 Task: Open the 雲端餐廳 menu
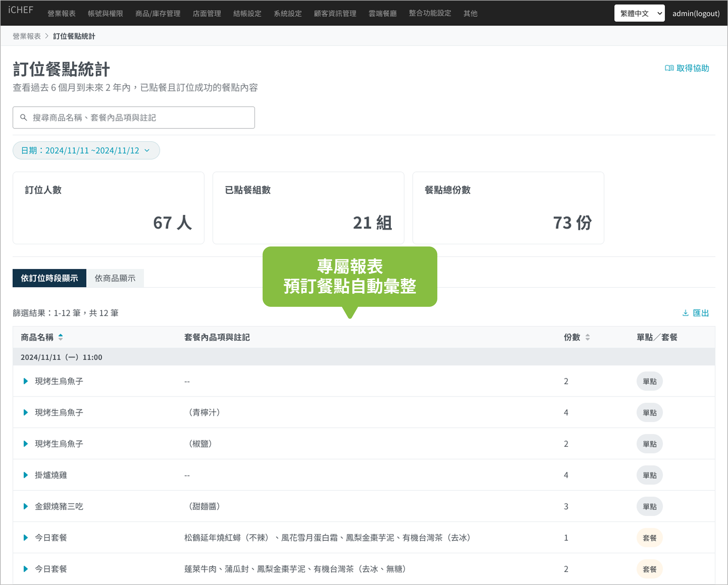tap(382, 14)
